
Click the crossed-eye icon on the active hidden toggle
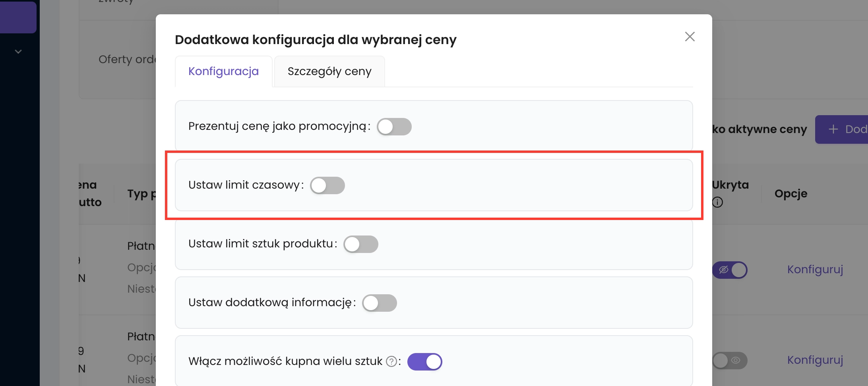pos(724,270)
